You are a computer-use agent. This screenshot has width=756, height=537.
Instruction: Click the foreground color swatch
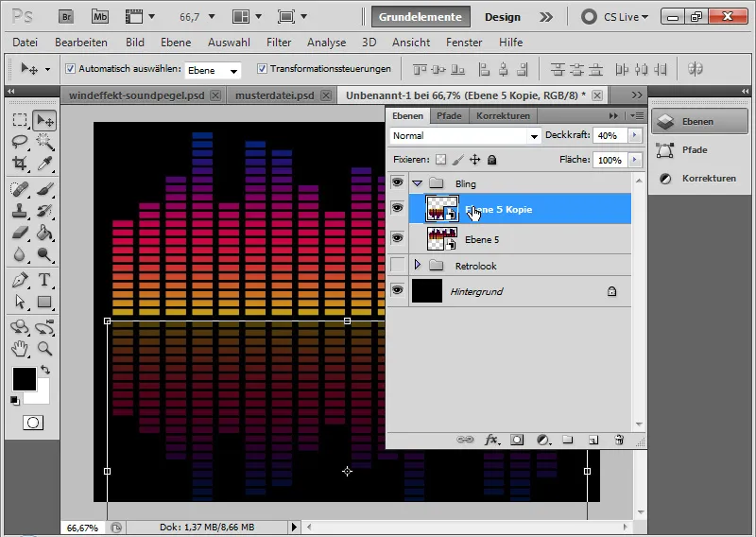tap(23, 379)
